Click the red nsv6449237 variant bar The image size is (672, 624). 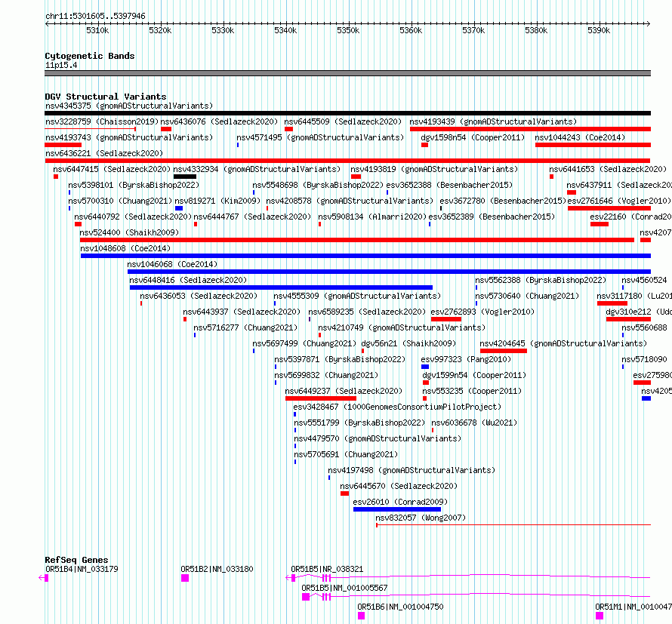[x=321, y=398]
